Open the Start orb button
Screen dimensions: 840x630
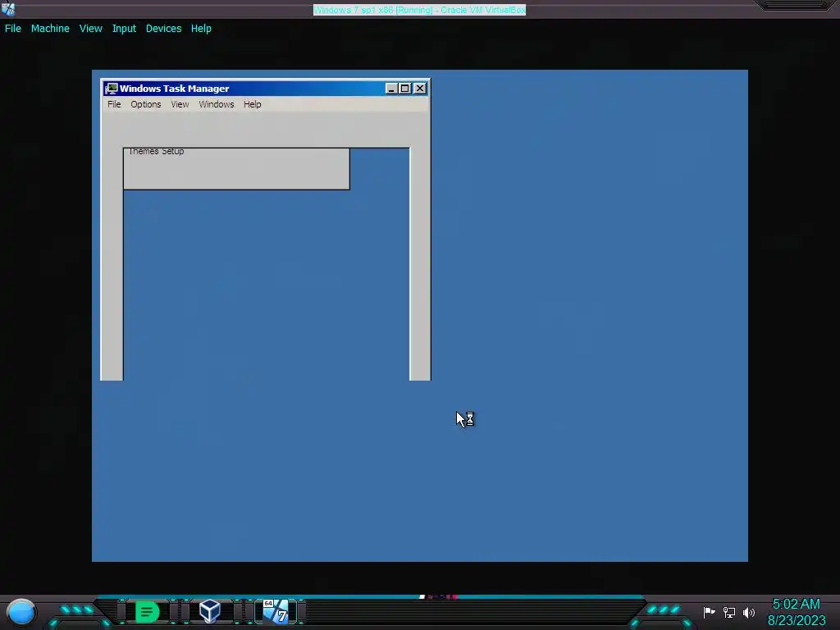21,613
